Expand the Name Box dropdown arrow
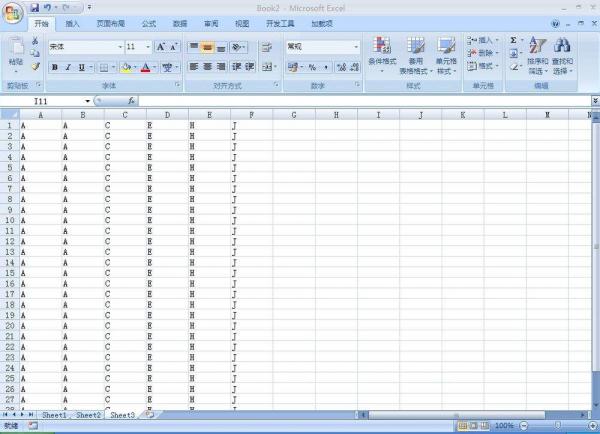600x434 pixels. pyautogui.click(x=88, y=101)
